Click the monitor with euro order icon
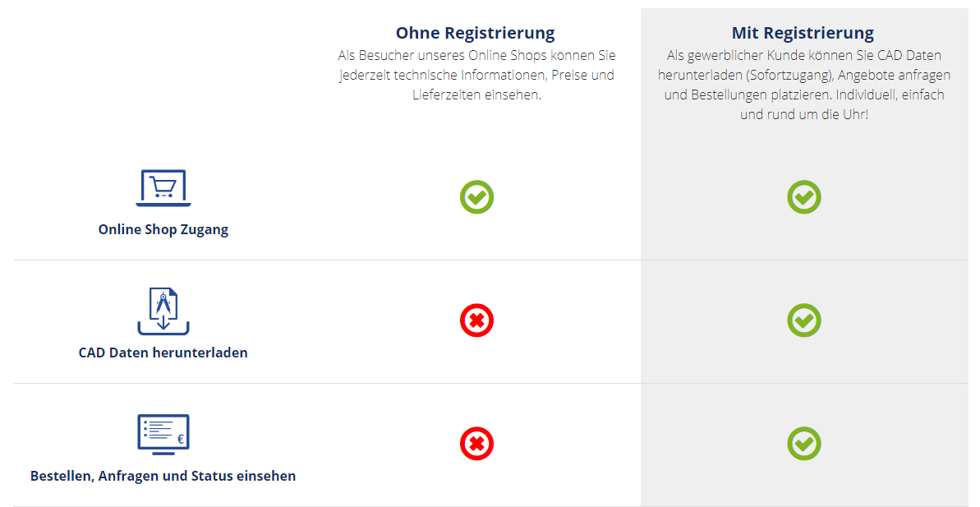Screen dimensions: 980x507 click(x=163, y=434)
